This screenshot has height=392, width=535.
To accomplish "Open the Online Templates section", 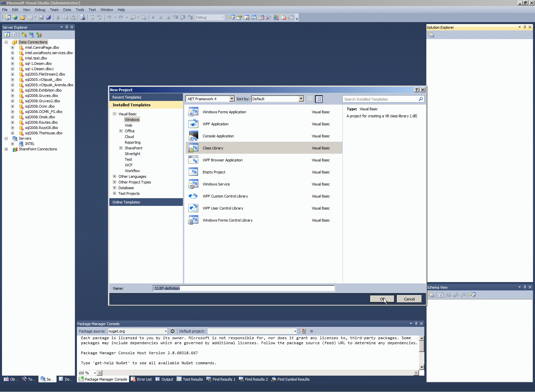I will point(146,202).
